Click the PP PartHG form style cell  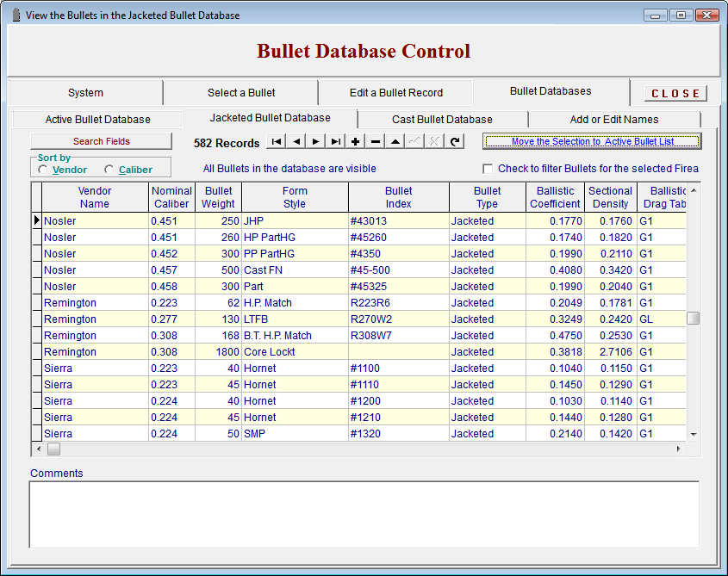click(x=295, y=254)
